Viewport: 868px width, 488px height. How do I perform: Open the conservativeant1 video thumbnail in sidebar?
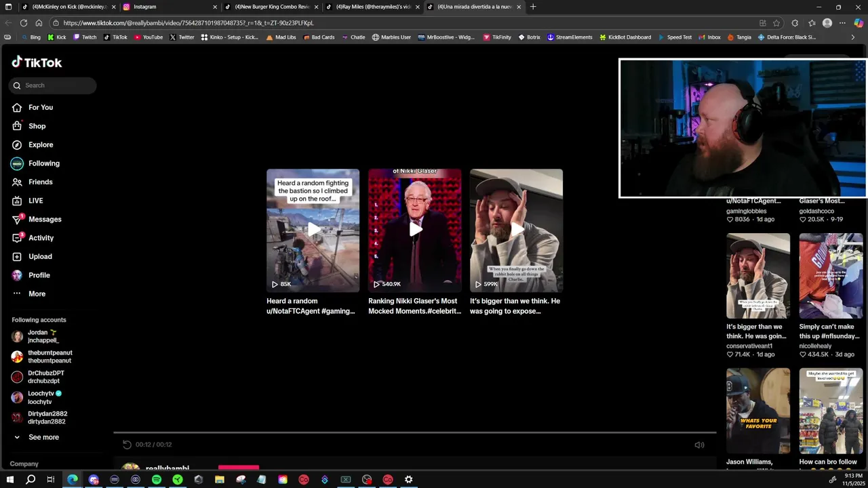pyautogui.click(x=758, y=276)
